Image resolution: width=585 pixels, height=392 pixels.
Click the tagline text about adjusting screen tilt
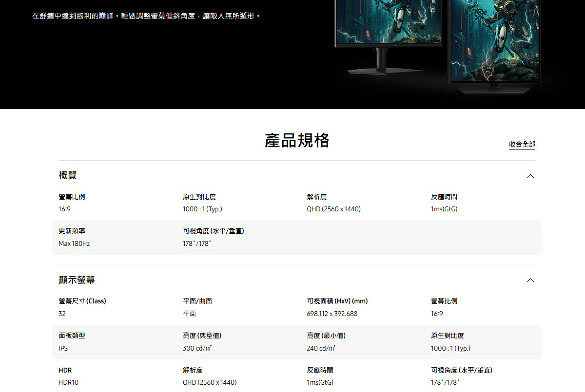(146, 16)
